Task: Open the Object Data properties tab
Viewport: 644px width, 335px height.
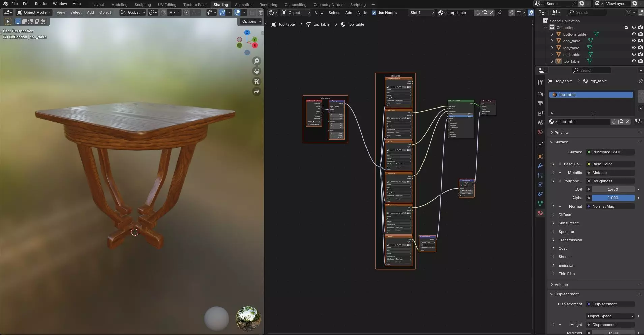Action: point(540,204)
